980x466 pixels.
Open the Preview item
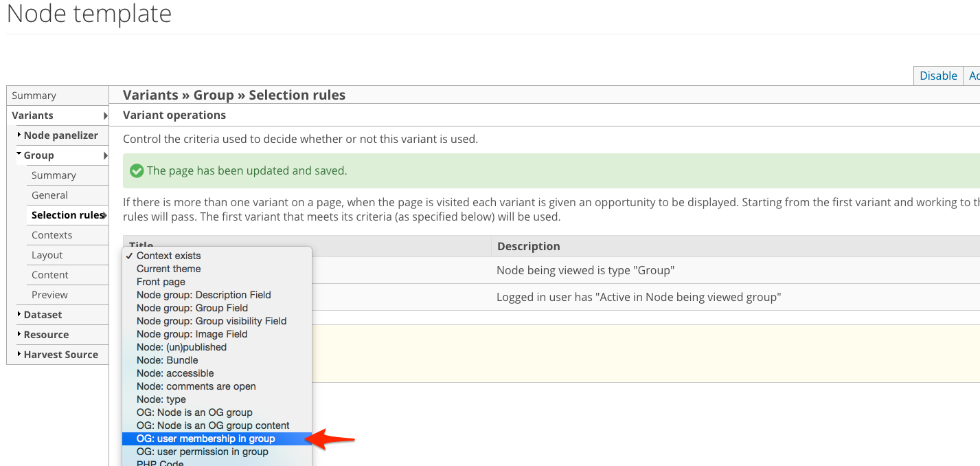coord(49,295)
